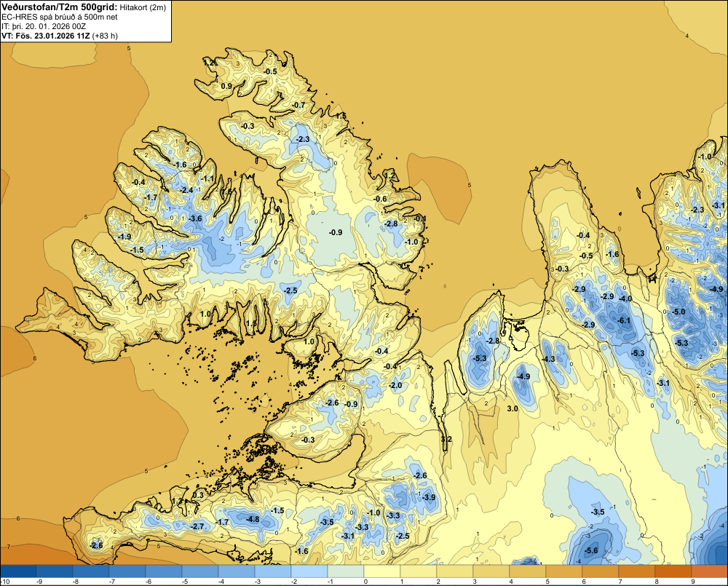Click the 'Hitakort (2m)' label in header

(143, 7)
